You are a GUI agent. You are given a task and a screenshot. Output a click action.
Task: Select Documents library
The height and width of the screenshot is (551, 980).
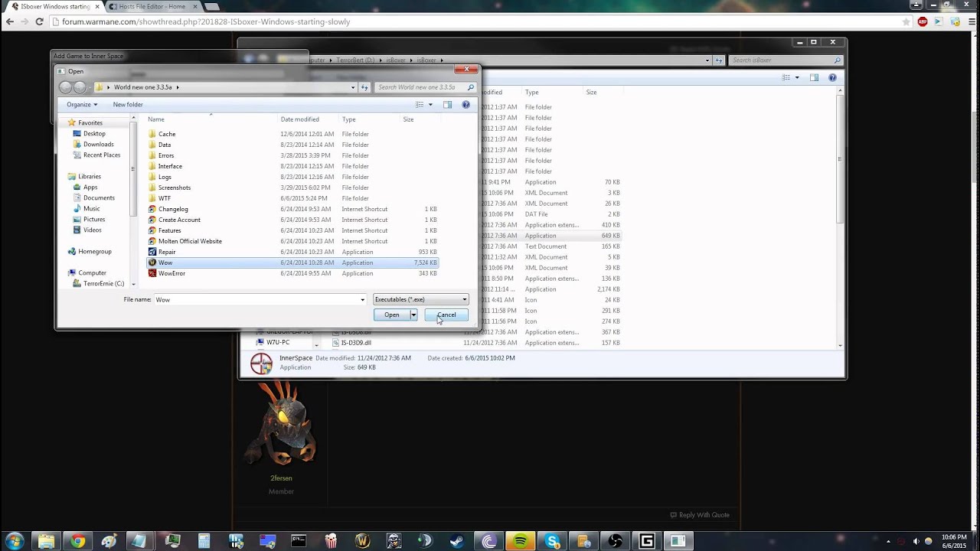tap(99, 198)
